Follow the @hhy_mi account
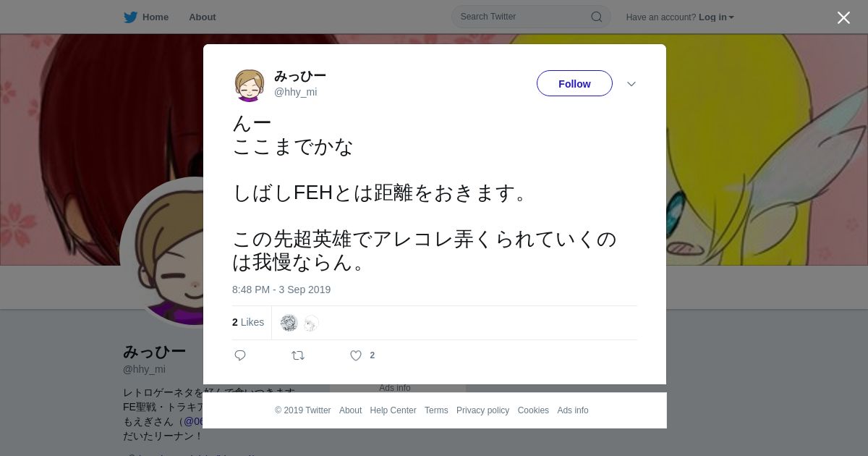Screen dimensions: 868x456 [x=574, y=83]
